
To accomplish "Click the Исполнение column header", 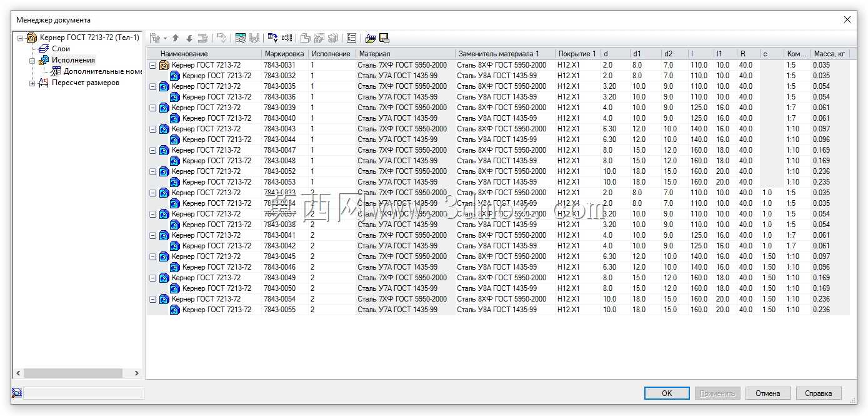I will (331, 54).
